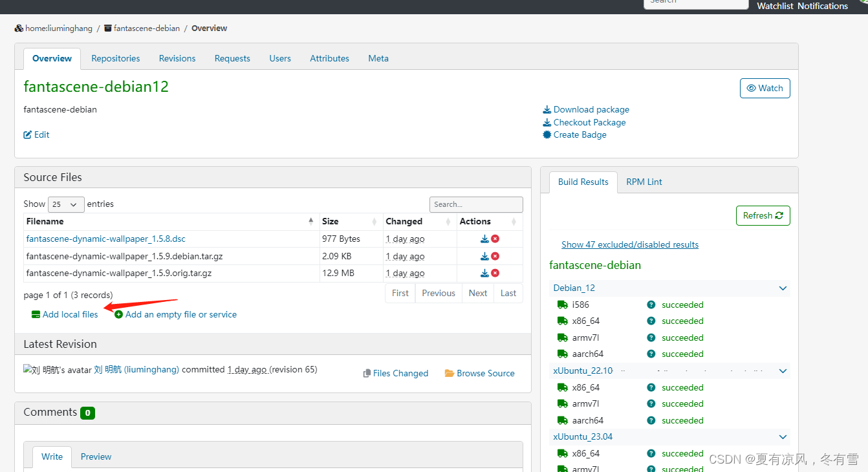Select the comment Write tab
This screenshot has width=868, height=472.
tap(52, 456)
